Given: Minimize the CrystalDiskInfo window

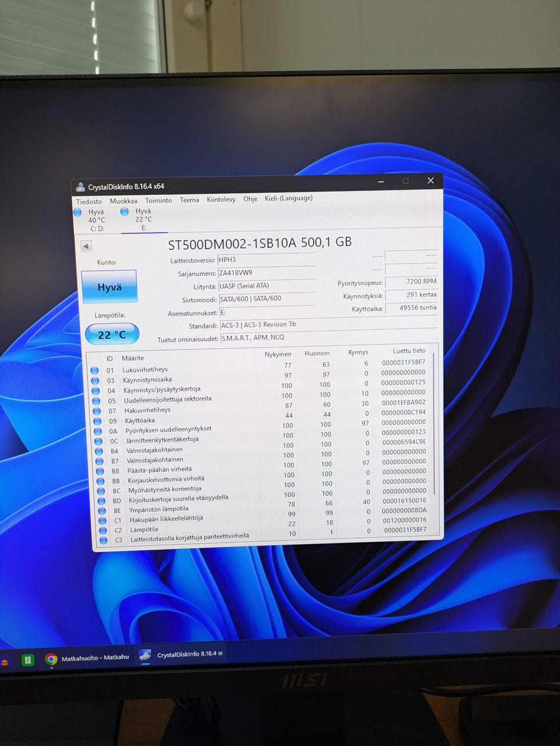Looking at the screenshot, I should click(x=381, y=181).
